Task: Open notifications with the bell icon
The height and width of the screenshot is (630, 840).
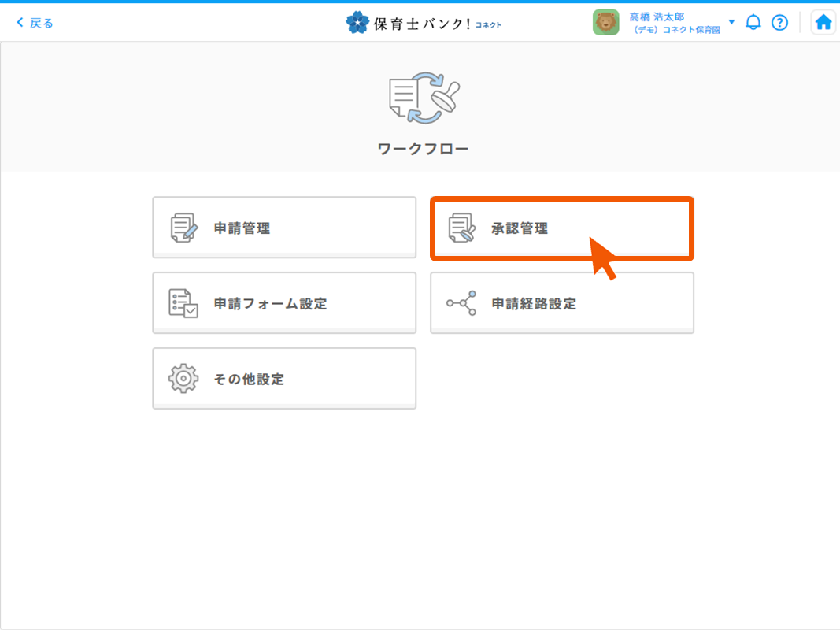Action: tap(753, 23)
